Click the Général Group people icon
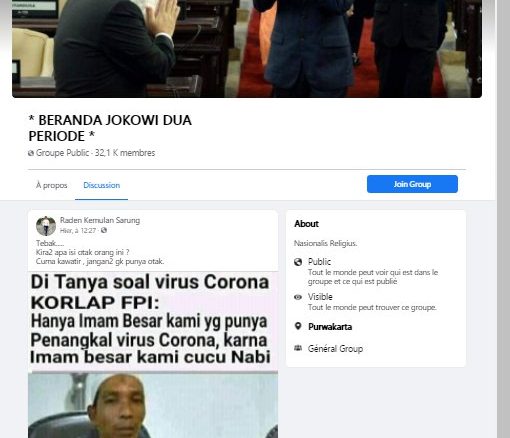The height and width of the screenshot is (438, 510). click(x=298, y=348)
